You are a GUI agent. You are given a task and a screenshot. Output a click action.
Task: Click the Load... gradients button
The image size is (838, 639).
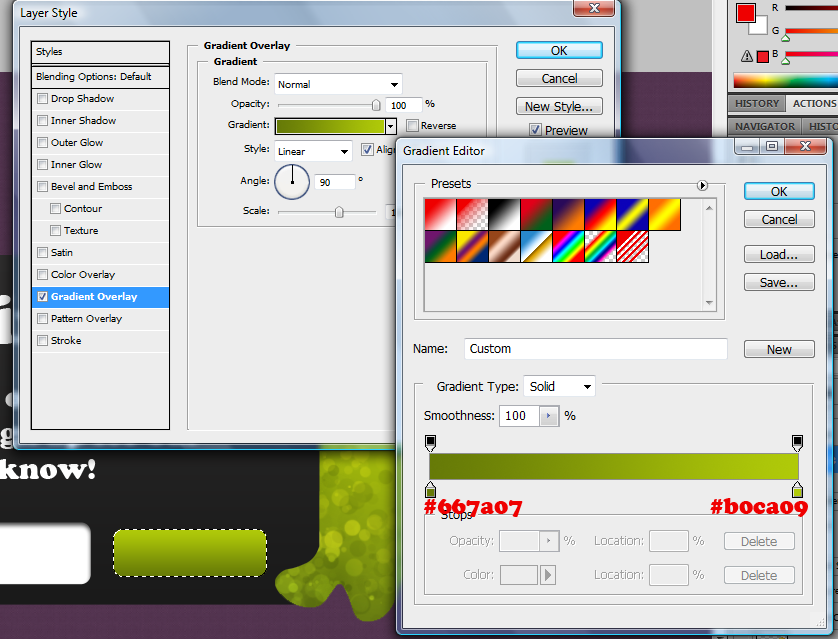779,254
